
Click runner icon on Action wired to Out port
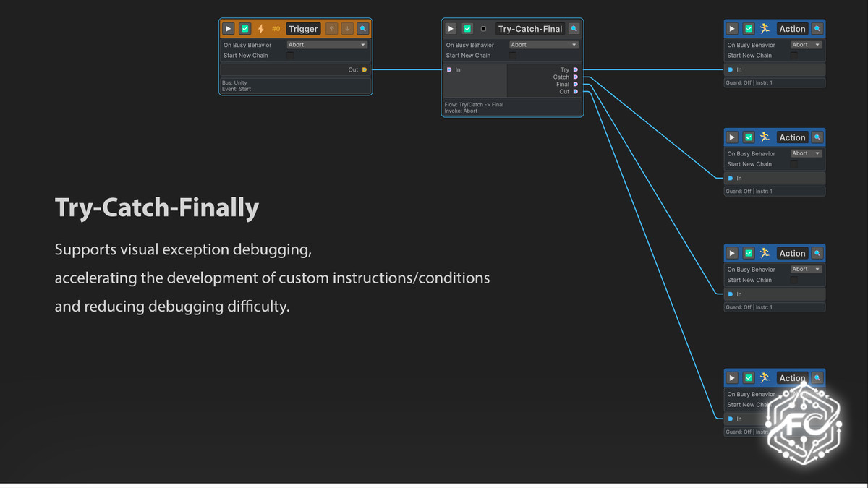[x=765, y=378]
